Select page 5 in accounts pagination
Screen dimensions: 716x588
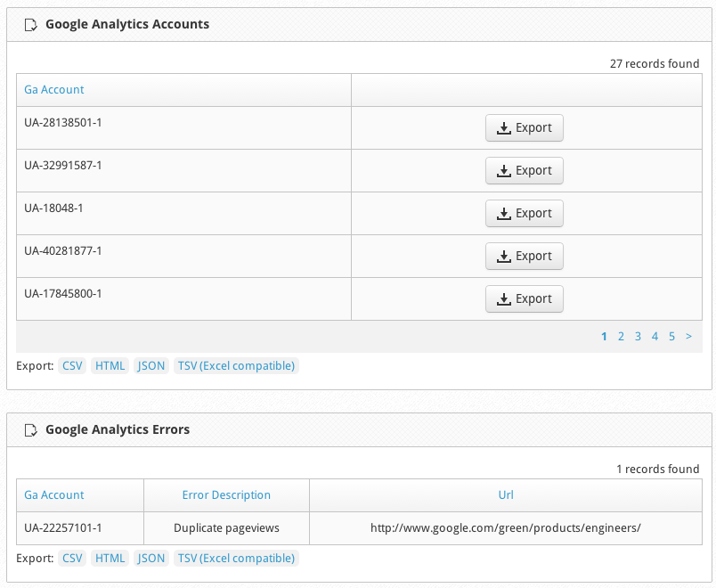671,337
